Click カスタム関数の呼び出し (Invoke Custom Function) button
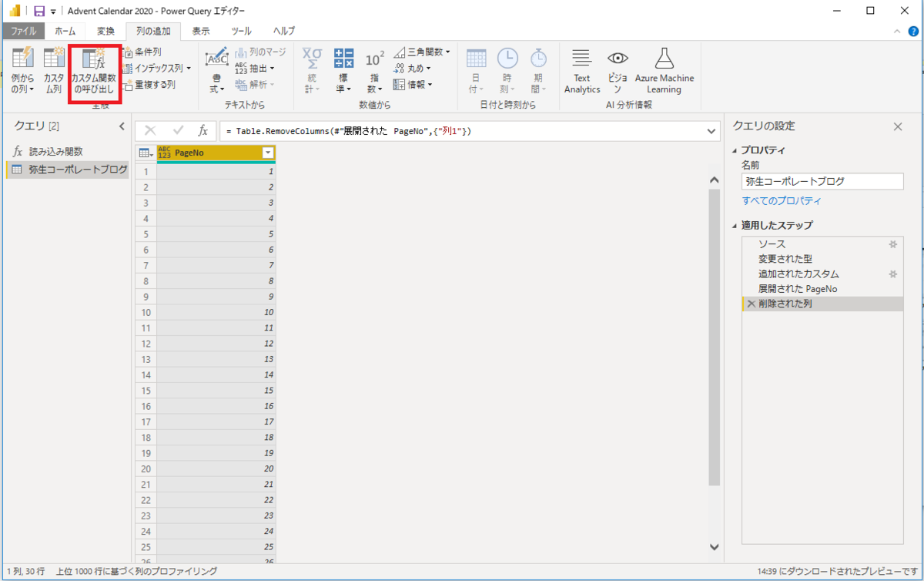 tap(93, 72)
